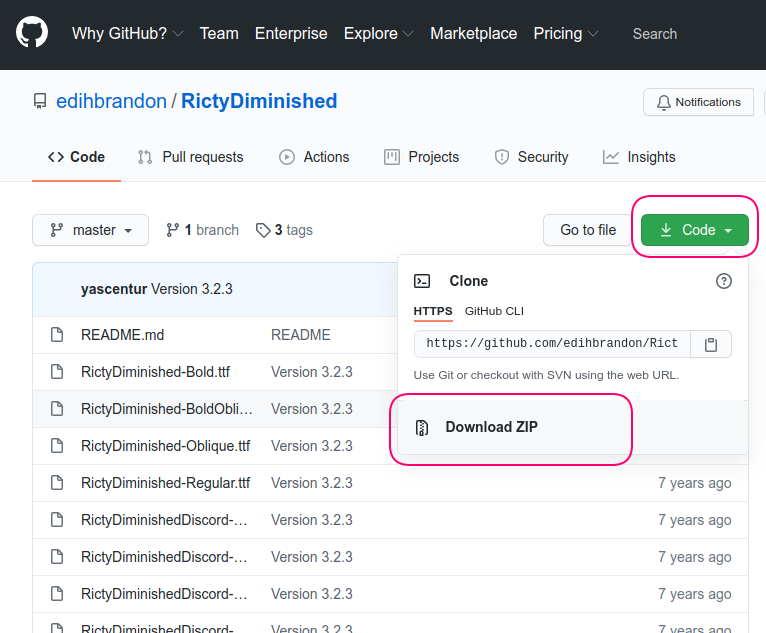Viewport: 766px width, 633px height.
Task: Open the Projects tab
Action: coord(422,157)
